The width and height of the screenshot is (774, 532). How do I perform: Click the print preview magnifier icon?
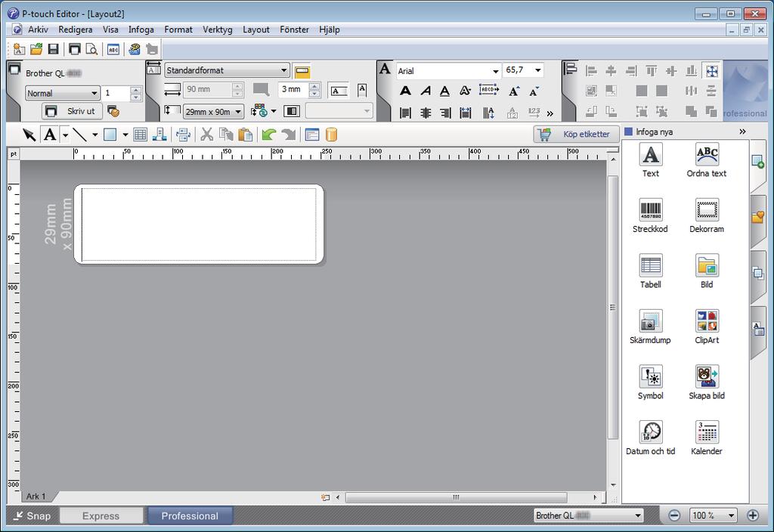click(x=91, y=49)
